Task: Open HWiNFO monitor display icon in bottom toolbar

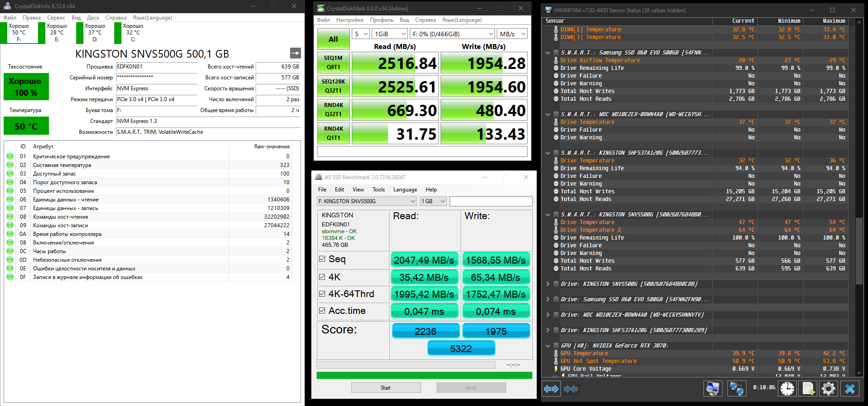Action: [x=713, y=388]
